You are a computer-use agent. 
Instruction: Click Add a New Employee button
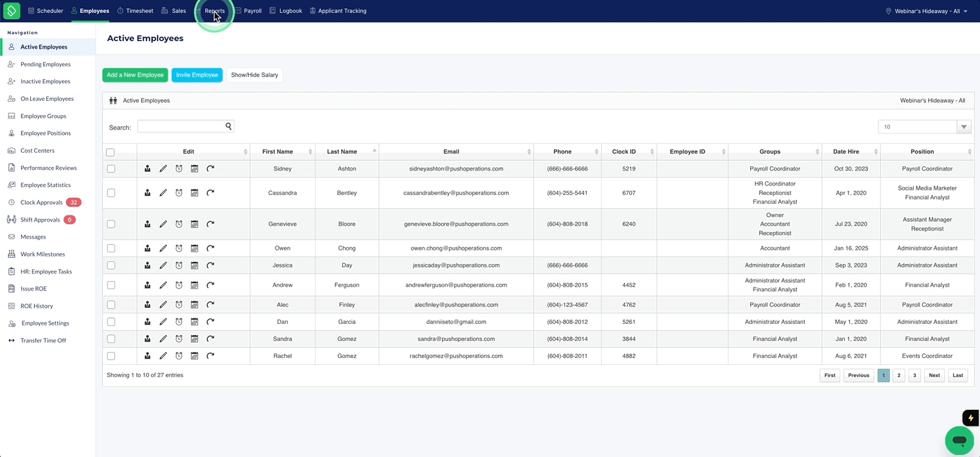135,75
